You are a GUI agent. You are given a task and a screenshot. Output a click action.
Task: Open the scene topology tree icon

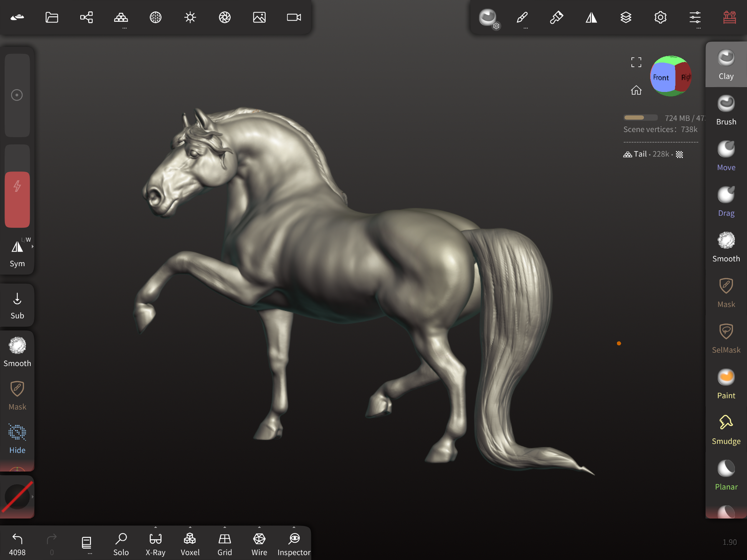[86, 17]
